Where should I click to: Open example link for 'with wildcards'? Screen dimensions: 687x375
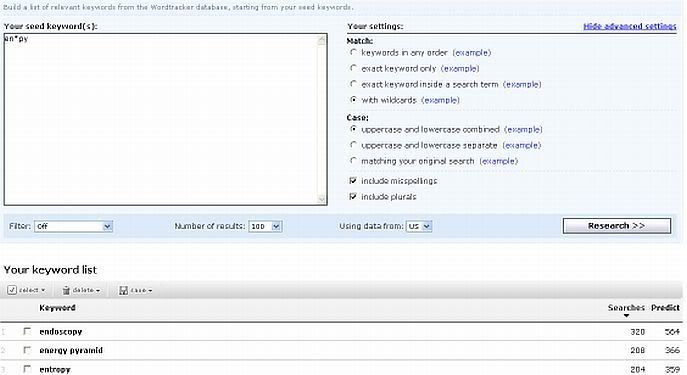440,100
